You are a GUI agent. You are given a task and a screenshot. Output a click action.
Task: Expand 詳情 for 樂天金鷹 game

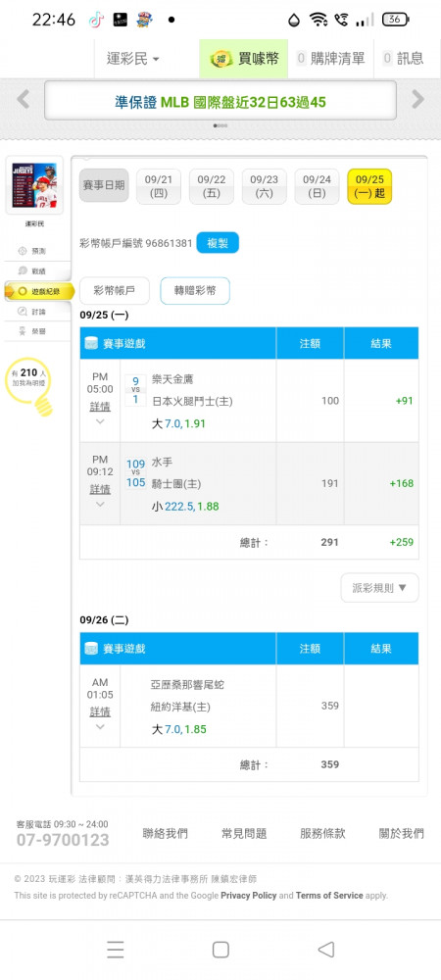tap(100, 407)
